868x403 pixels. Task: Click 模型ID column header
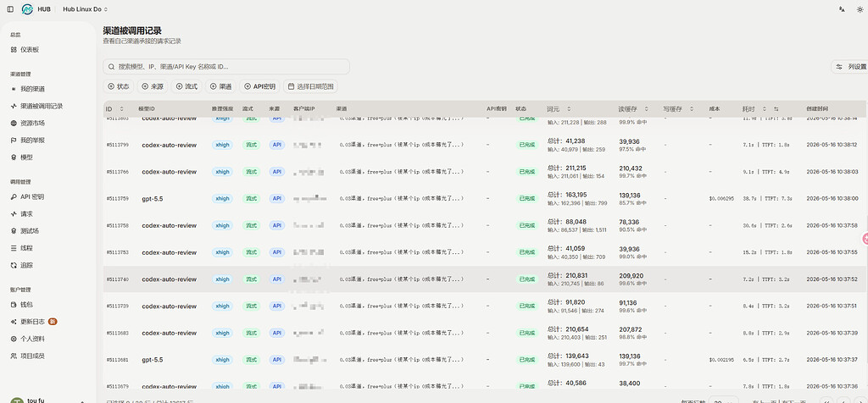pyautogui.click(x=146, y=109)
